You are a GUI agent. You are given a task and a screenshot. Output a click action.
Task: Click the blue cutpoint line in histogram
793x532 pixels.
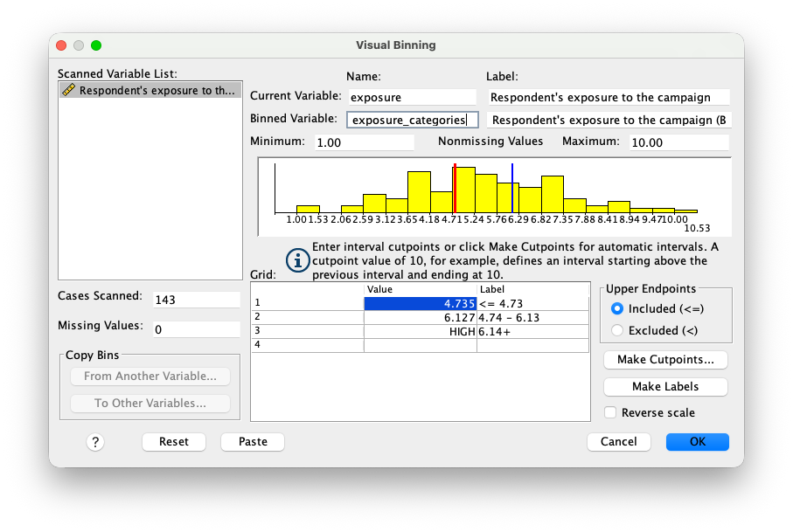pyautogui.click(x=512, y=188)
